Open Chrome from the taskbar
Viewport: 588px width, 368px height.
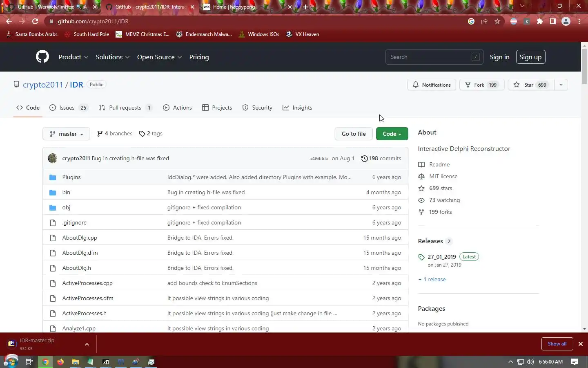coord(45,362)
